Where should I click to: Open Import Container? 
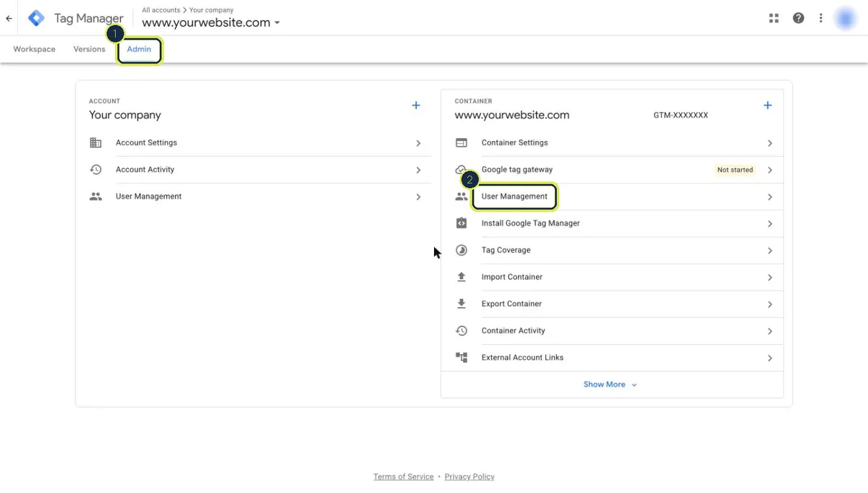click(612, 277)
